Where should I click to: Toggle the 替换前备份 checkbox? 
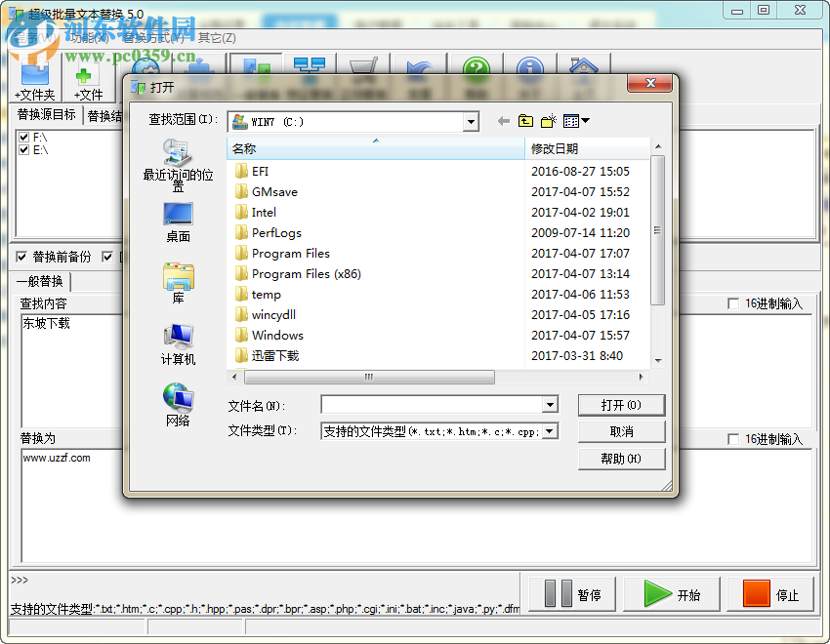pyautogui.click(x=21, y=257)
